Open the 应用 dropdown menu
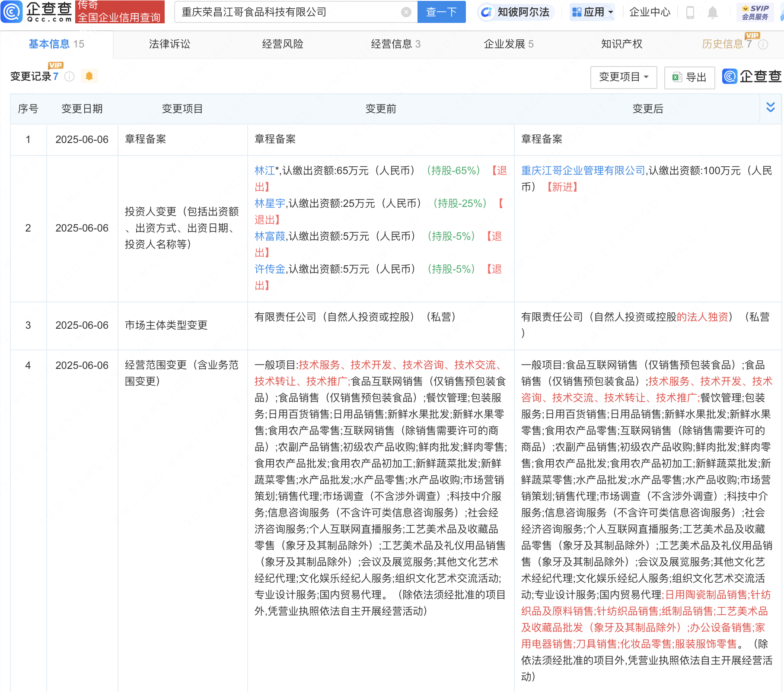The height and width of the screenshot is (692, 784). [x=591, y=12]
